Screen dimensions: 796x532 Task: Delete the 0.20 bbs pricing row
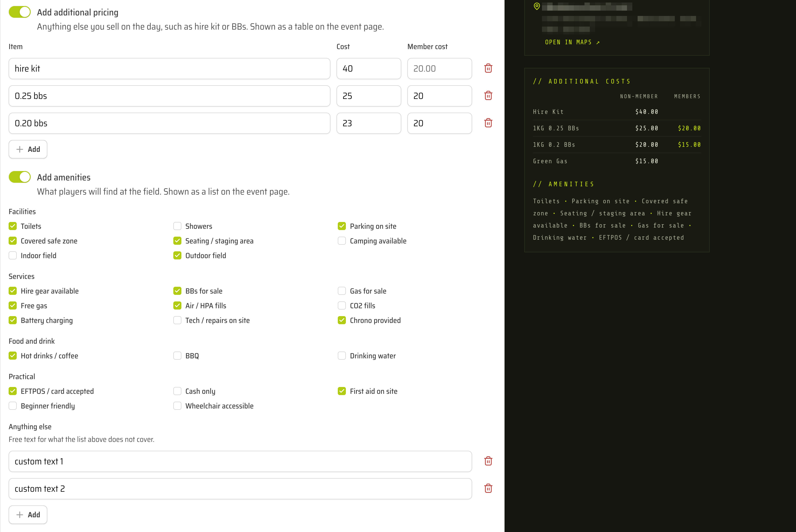click(488, 123)
